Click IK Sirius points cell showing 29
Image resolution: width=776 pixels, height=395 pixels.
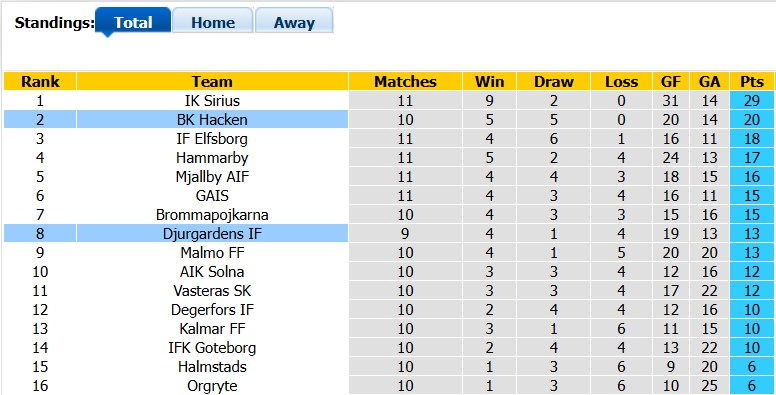[752, 101]
